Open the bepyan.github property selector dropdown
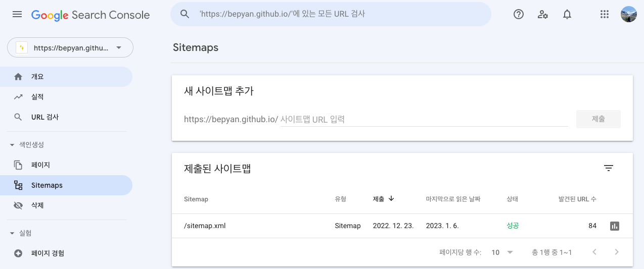 coord(70,48)
